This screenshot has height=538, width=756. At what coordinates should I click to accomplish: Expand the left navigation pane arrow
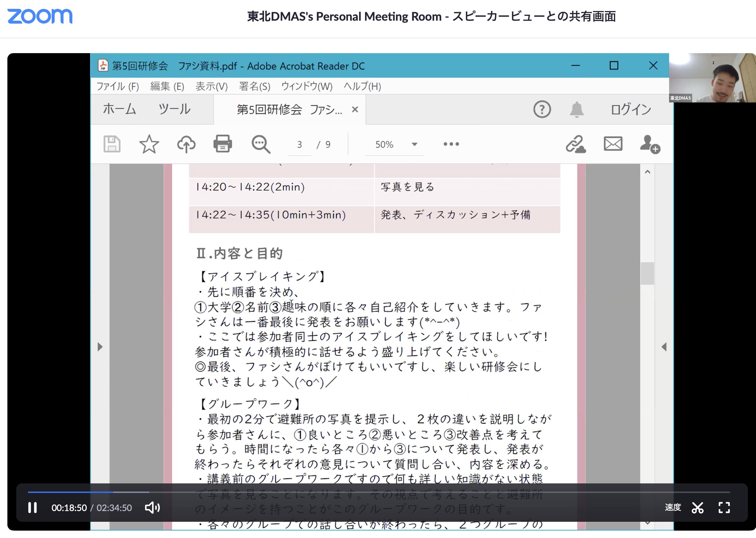click(x=100, y=347)
